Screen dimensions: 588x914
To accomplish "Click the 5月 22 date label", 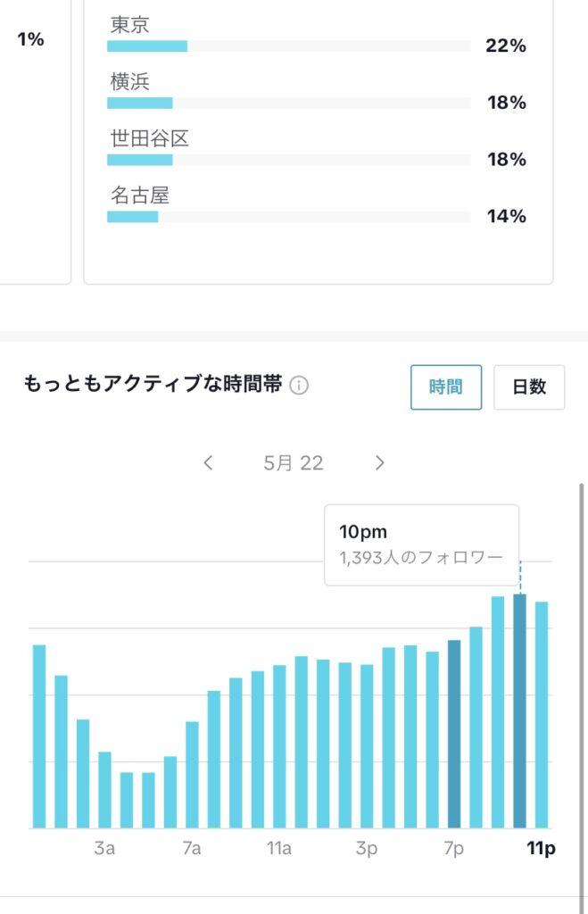I will click(x=294, y=462).
